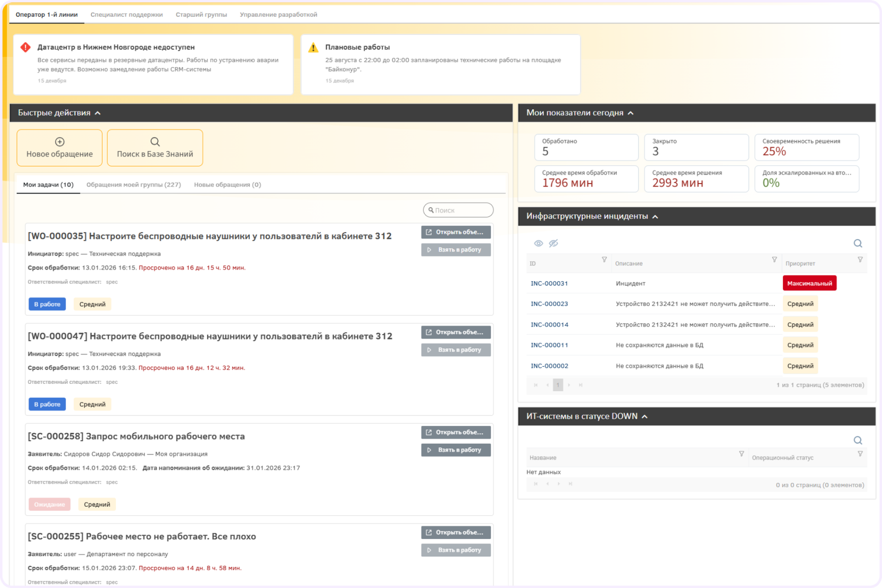Open incident INC-000002
Screen dimensions: 882x588
(549, 366)
